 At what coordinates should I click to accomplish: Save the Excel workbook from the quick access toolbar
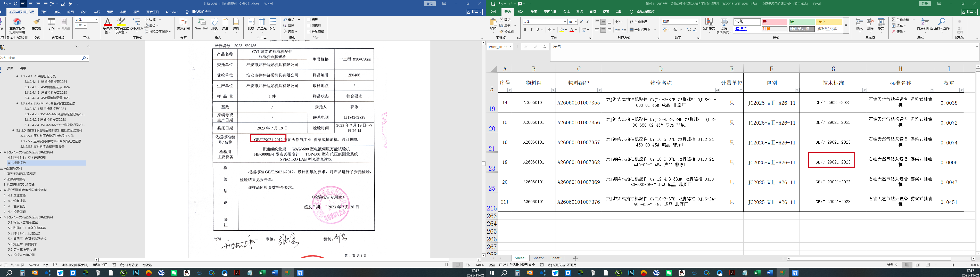pos(493,4)
